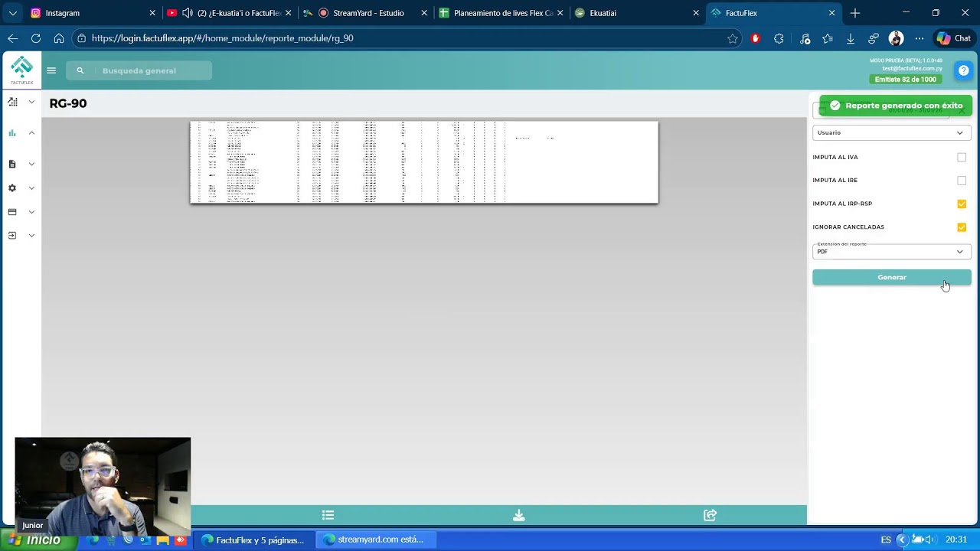Switch to the Planeamiento de lives tab
This screenshot has width=980, height=551.
click(x=501, y=13)
